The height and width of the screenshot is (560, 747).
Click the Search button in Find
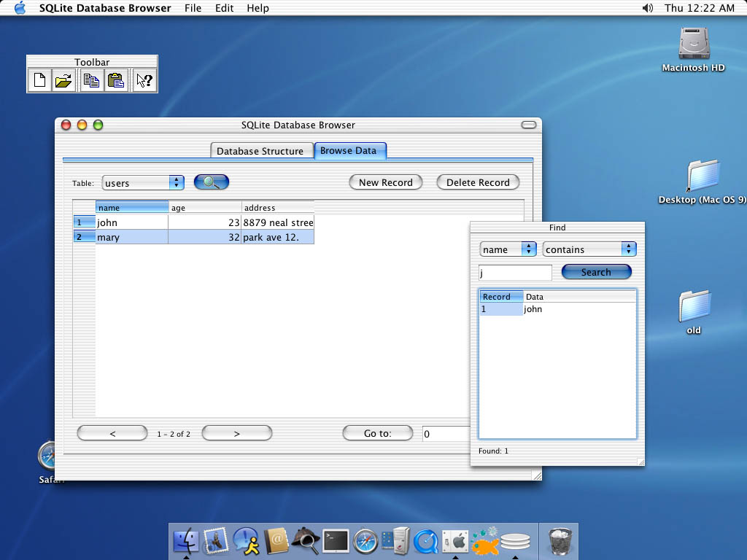click(597, 272)
